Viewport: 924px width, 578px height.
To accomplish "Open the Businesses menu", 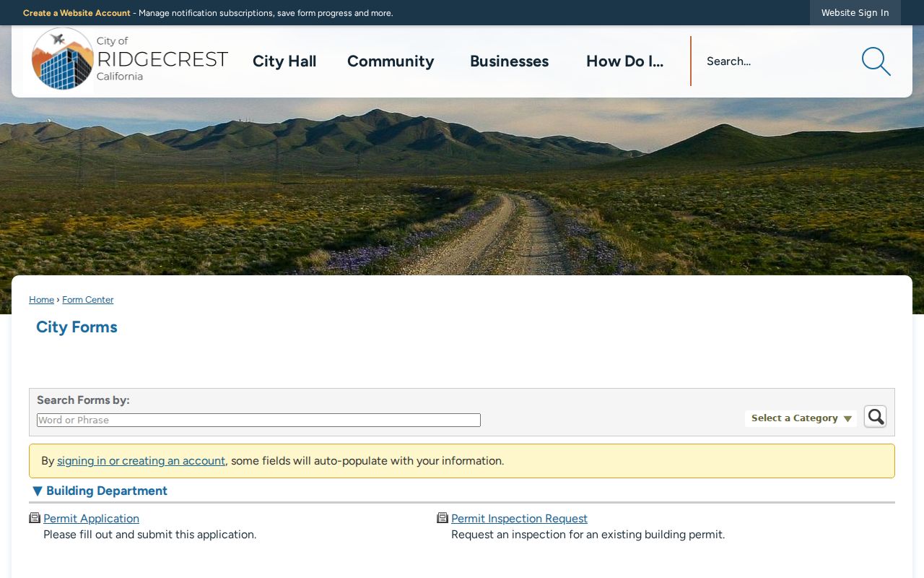I will [509, 61].
